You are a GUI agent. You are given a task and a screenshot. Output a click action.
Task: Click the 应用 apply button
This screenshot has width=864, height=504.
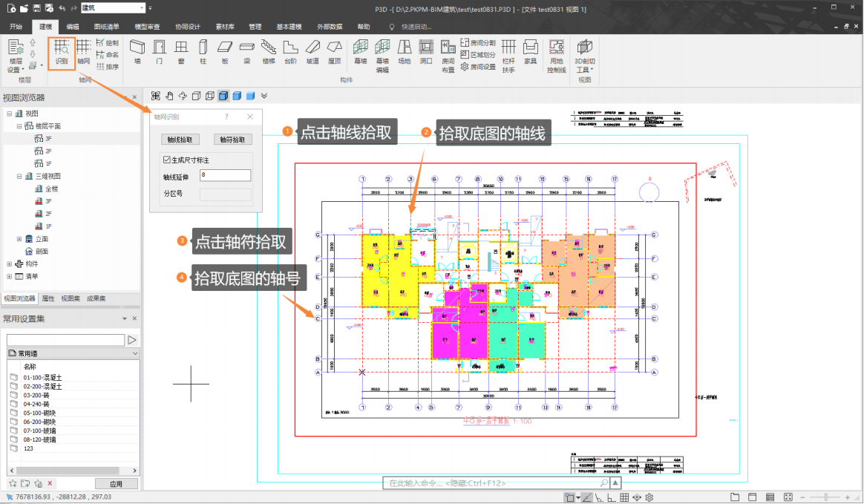coord(116,484)
